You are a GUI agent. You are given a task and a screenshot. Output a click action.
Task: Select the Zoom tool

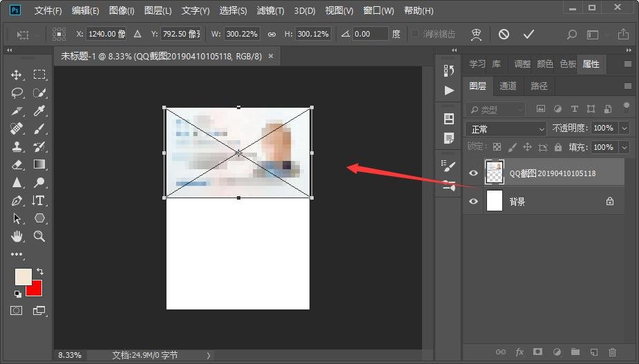coord(39,236)
